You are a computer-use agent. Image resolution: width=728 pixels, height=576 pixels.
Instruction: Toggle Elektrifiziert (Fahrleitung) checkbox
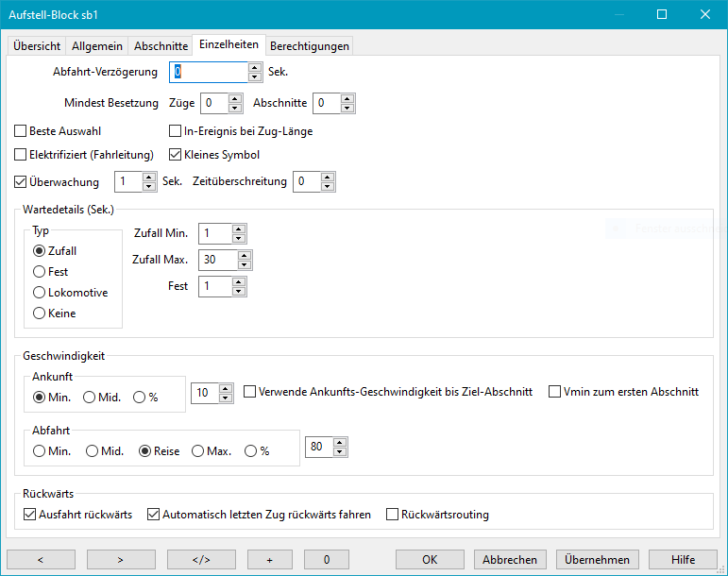tap(22, 155)
